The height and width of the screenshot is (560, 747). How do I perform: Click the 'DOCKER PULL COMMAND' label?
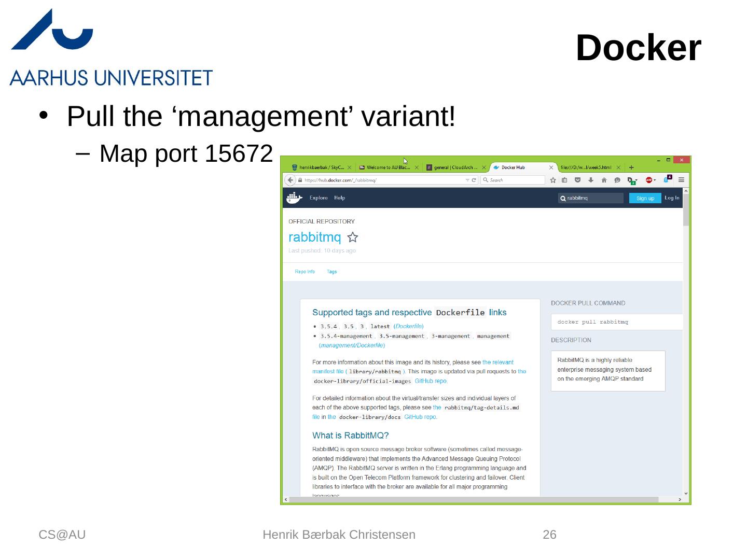click(x=588, y=303)
